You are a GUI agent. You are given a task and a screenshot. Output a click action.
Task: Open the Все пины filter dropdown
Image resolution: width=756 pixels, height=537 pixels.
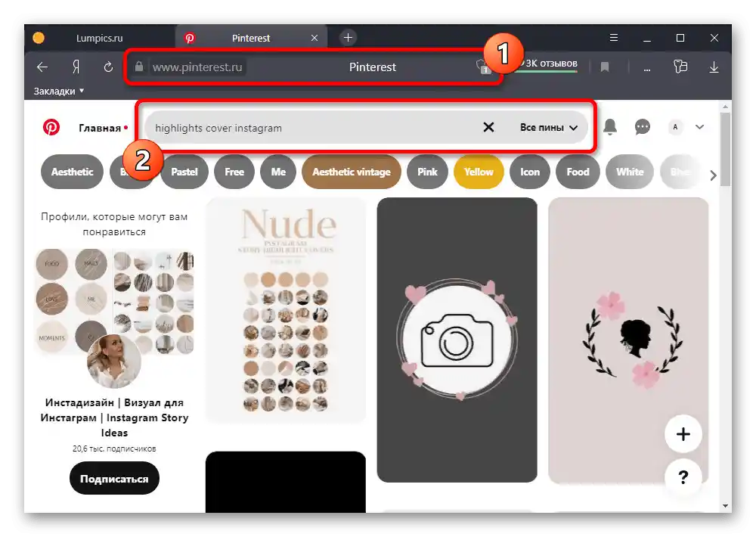pos(549,127)
